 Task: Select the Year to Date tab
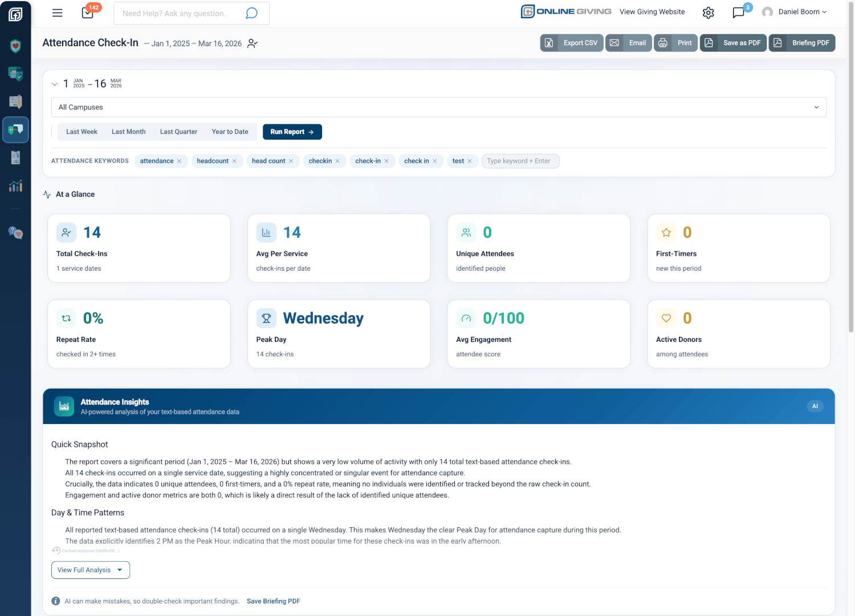[x=230, y=132]
